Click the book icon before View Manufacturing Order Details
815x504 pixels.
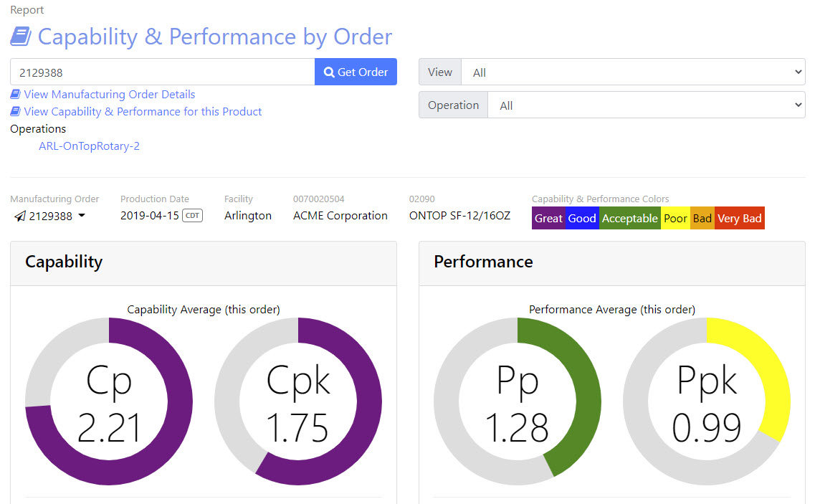click(15, 95)
